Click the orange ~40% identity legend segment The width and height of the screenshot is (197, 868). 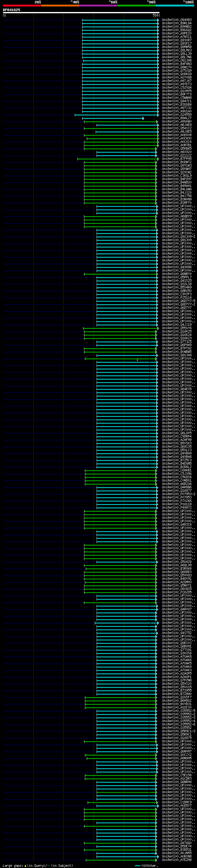point(60,6)
